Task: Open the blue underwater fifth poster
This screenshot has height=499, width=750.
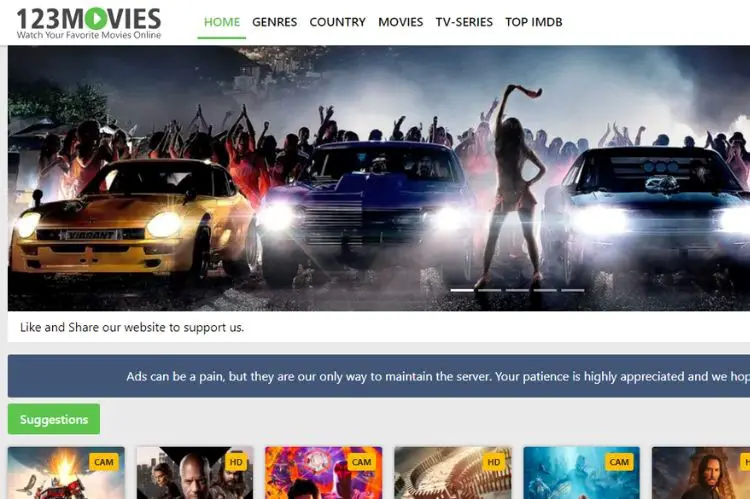Action: point(582,473)
